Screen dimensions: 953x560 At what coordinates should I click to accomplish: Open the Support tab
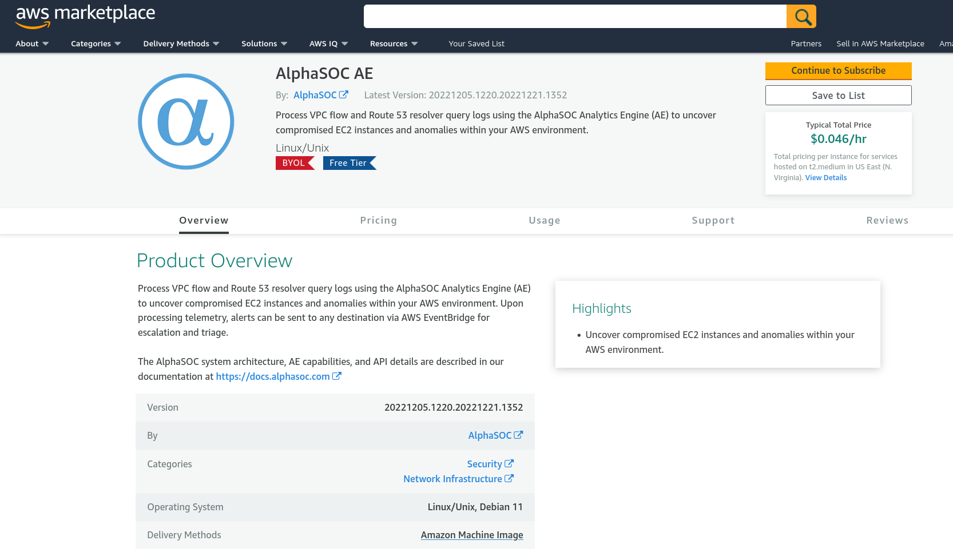[x=713, y=221]
